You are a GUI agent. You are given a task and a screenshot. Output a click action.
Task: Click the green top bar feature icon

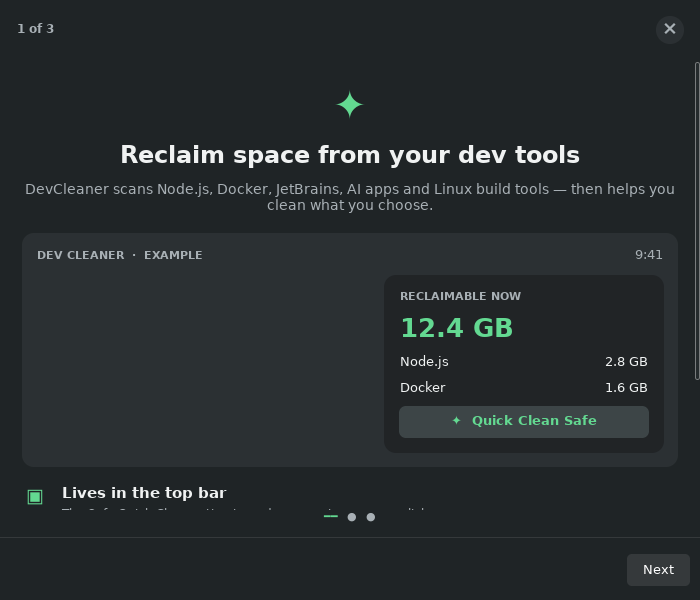click(35, 496)
